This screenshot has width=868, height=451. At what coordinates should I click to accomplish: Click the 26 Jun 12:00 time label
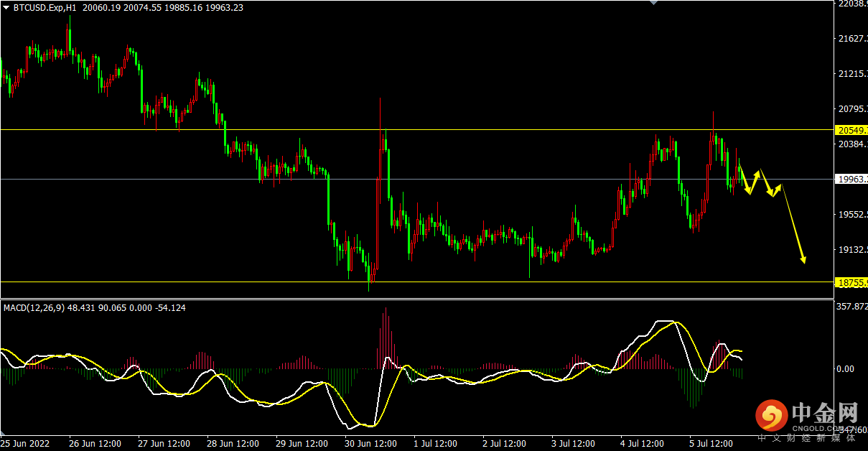(x=95, y=444)
